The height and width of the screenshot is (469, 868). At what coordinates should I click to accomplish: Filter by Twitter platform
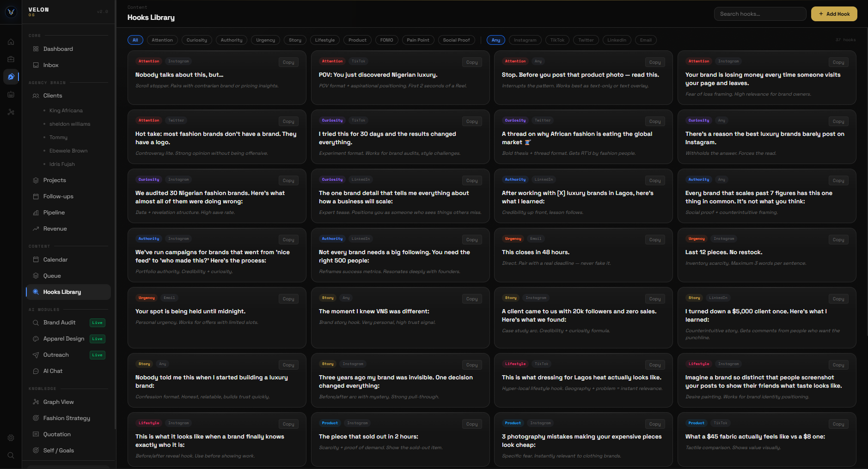[x=586, y=40]
